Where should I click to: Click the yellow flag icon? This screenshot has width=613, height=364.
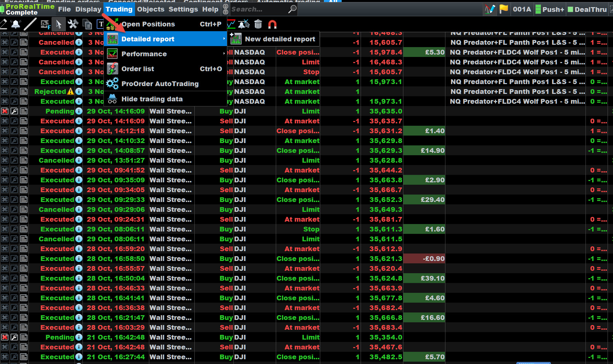point(504,9)
